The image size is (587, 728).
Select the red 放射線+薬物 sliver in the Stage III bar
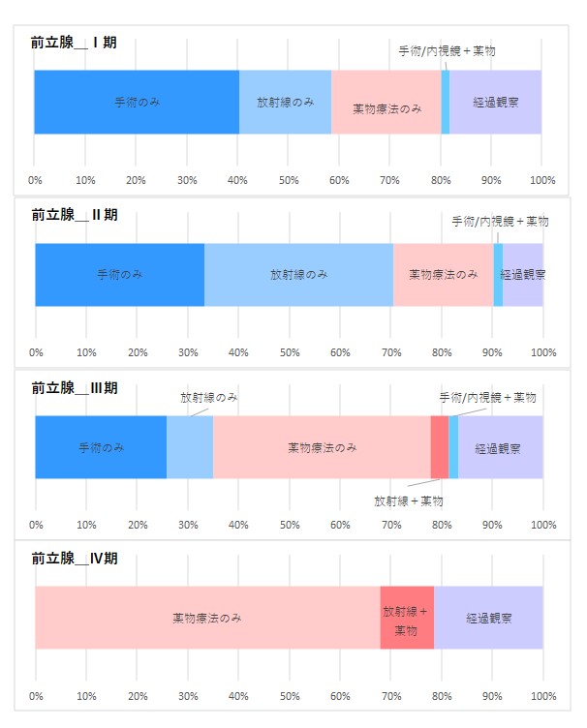click(x=440, y=447)
